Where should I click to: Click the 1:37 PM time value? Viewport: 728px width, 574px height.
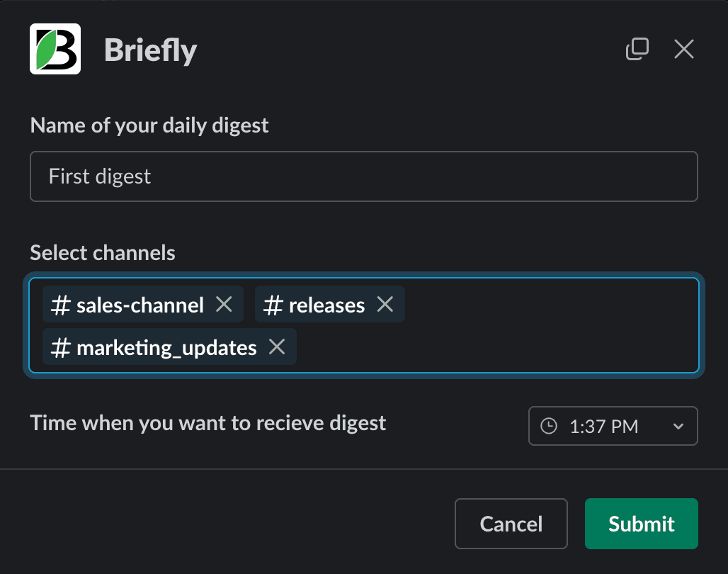[603, 426]
